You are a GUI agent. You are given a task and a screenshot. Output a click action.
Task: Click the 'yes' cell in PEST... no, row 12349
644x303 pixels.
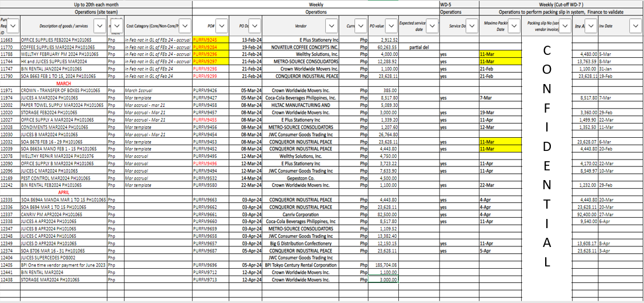[x=459, y=244]
